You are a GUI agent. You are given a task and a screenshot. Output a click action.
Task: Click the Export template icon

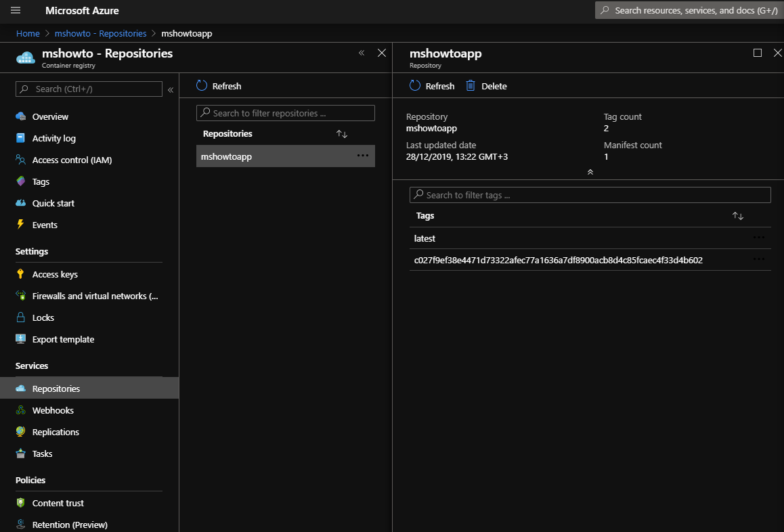(x=20, y=338)
